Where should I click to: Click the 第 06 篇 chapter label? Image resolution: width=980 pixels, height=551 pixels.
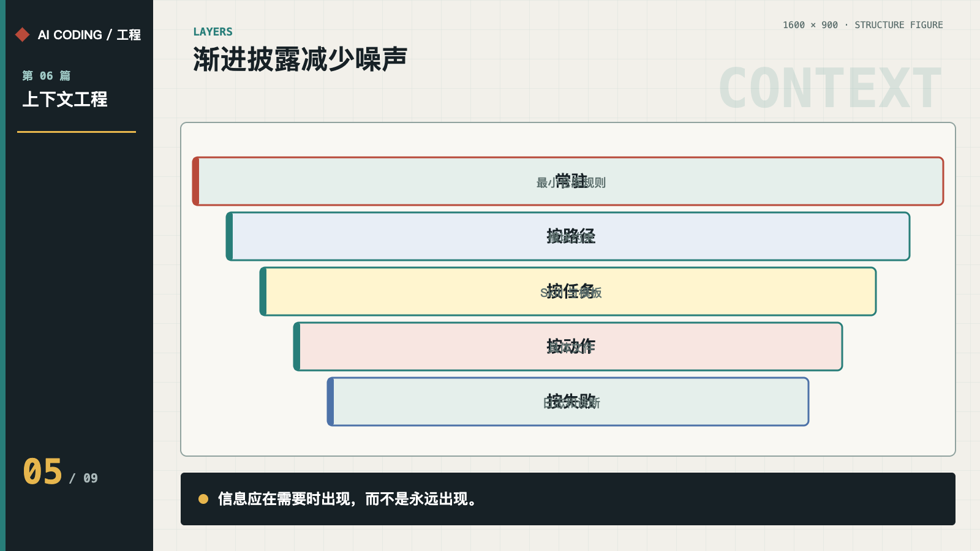click(47, 76)
